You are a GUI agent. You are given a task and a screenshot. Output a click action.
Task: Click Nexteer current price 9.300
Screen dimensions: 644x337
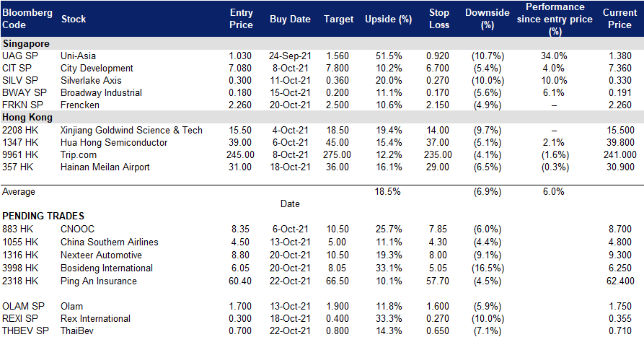(x=620, y=255)
